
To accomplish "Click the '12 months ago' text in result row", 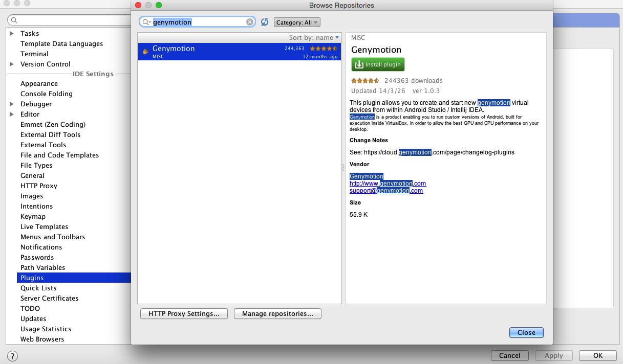I will coord(320,57).
